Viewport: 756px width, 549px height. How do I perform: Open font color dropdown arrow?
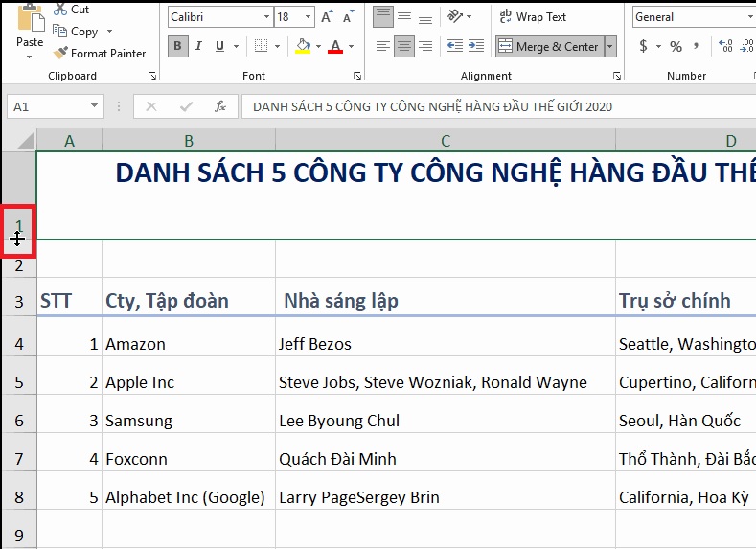coord(351,46)
